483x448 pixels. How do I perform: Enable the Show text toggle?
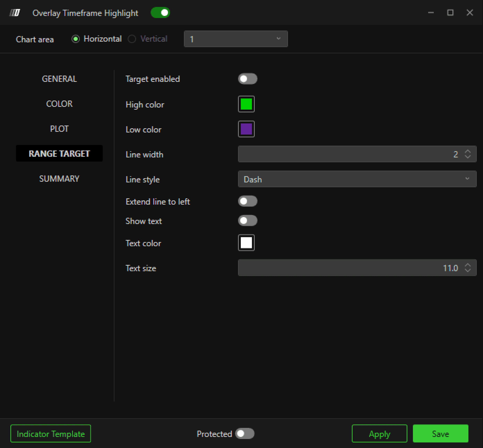(247, 221)
